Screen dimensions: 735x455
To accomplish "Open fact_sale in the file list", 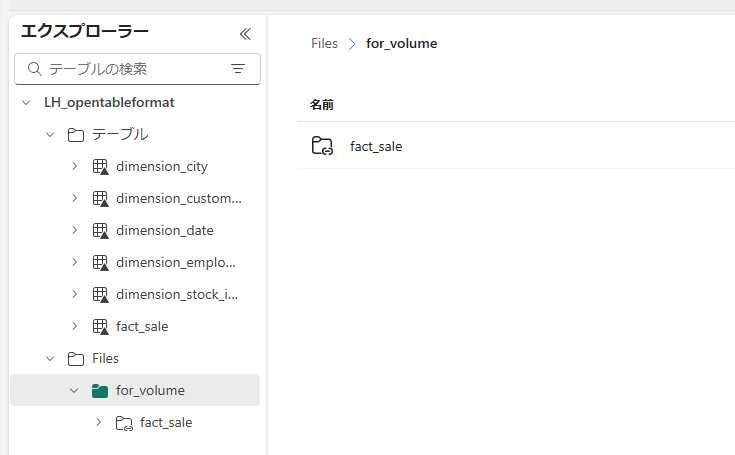I will coord(376,147).
